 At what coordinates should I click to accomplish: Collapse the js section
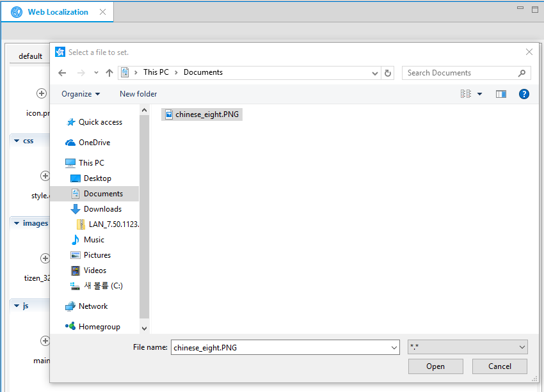coord(16,305)
